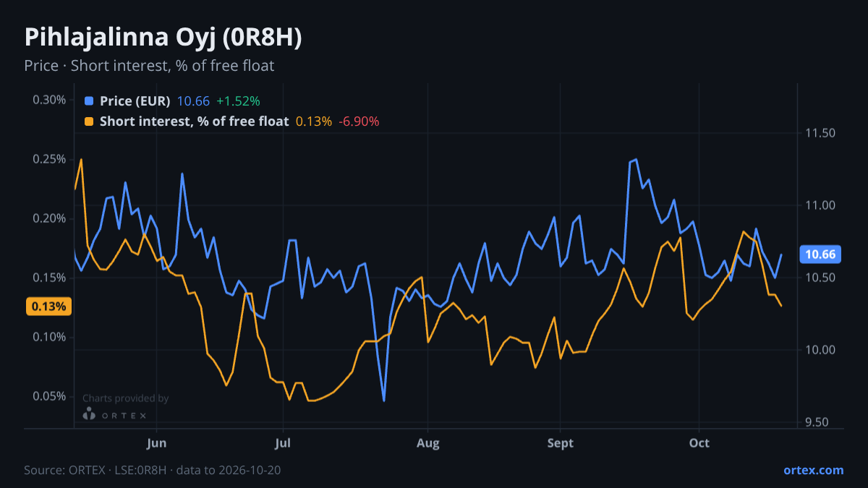Open the ortex.com link
The height and width of the screenshot is (488, 868).
(813, 470)
